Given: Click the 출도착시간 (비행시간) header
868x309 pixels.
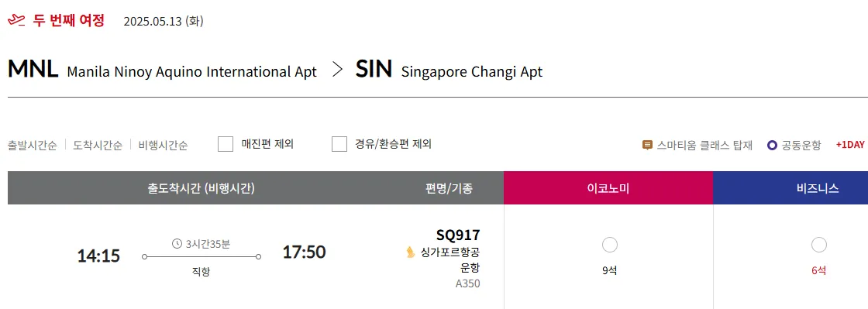Looking at the screenshot, I should (x=201, y=188).
